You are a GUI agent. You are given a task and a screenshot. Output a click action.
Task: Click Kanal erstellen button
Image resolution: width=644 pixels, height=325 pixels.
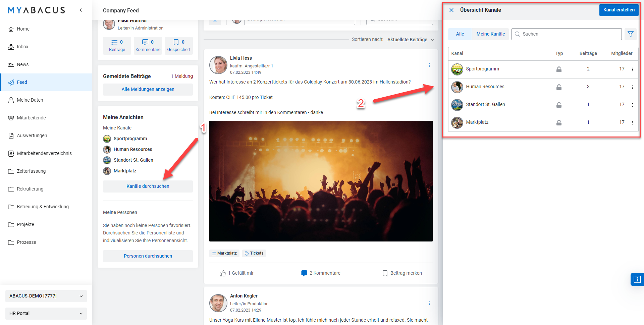(619, 10)
